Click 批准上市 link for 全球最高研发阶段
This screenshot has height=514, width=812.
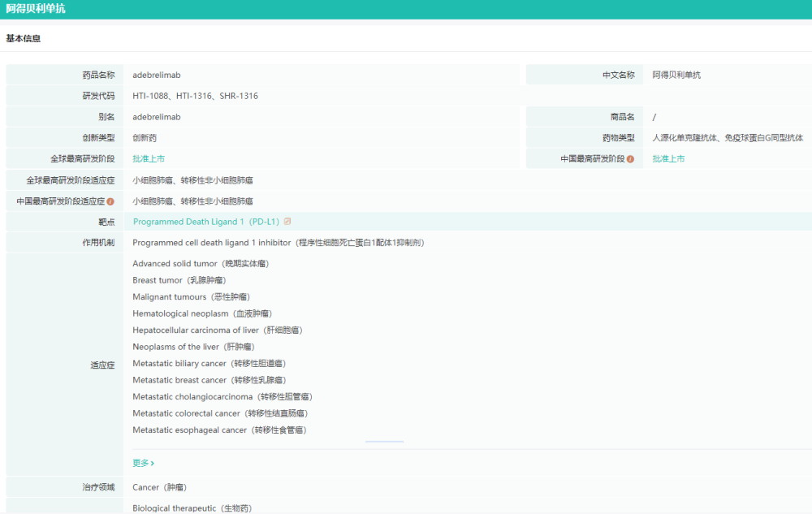point(149,159)
